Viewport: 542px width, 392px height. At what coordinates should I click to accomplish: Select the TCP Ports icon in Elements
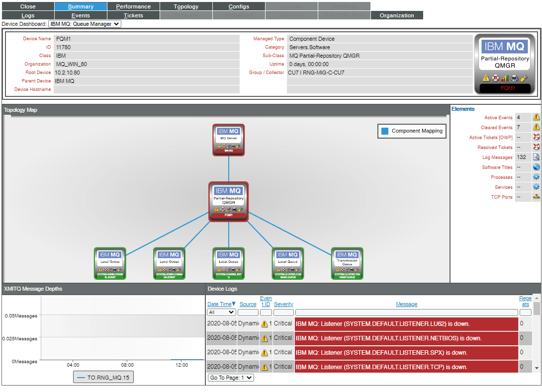coord(536,197)
